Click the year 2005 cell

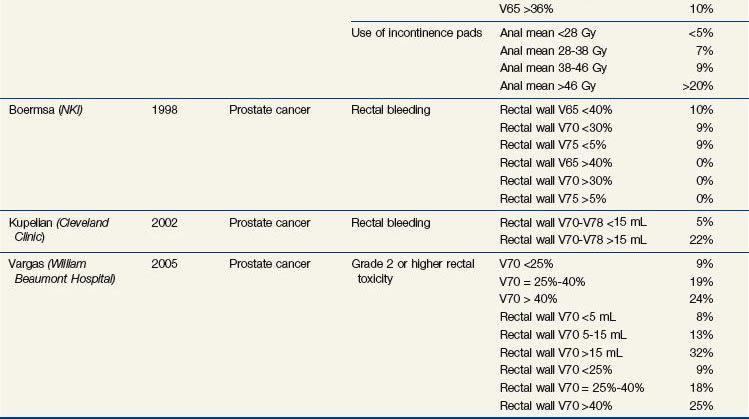pos(166,265)
